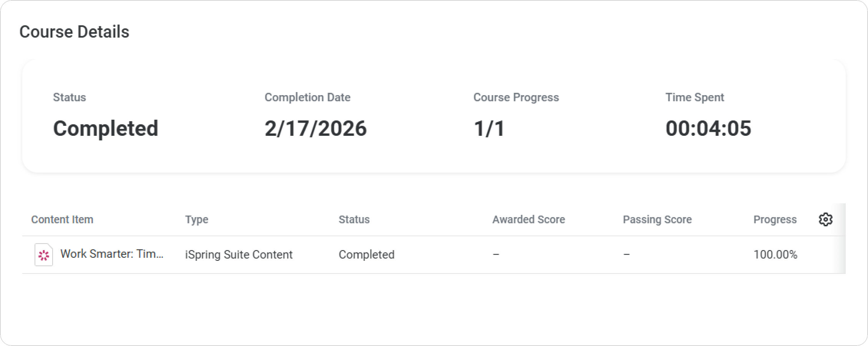Image resolution: width=868 pixels, height=346 pixels.
Task: Click the Time Spent label
Action: tap(695, 97)
